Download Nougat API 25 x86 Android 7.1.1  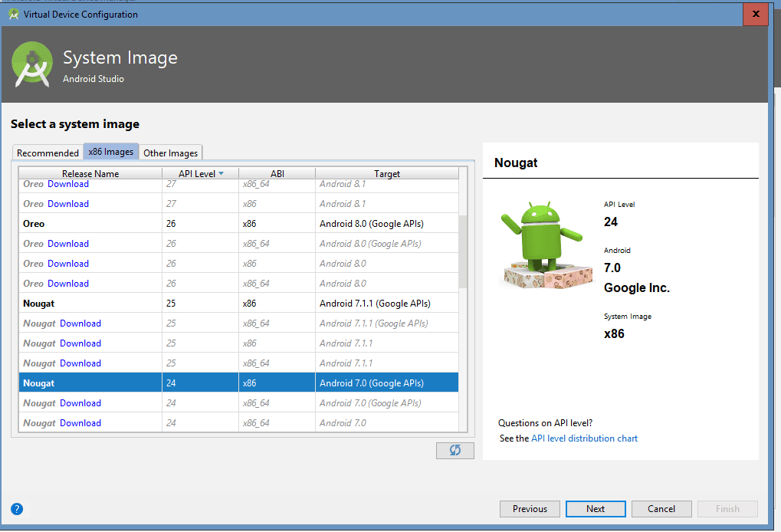[x=80, y=343]
